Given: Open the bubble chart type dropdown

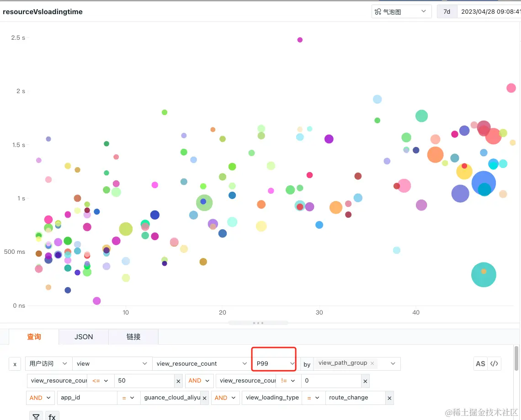Looking at the screenshot, I should point(401,11).
